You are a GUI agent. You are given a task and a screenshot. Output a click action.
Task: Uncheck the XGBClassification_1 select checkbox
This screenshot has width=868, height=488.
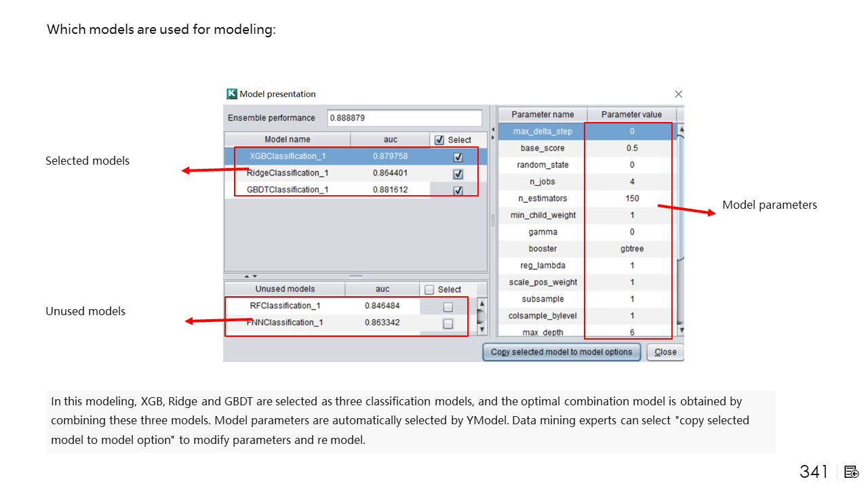pos(458,157)
